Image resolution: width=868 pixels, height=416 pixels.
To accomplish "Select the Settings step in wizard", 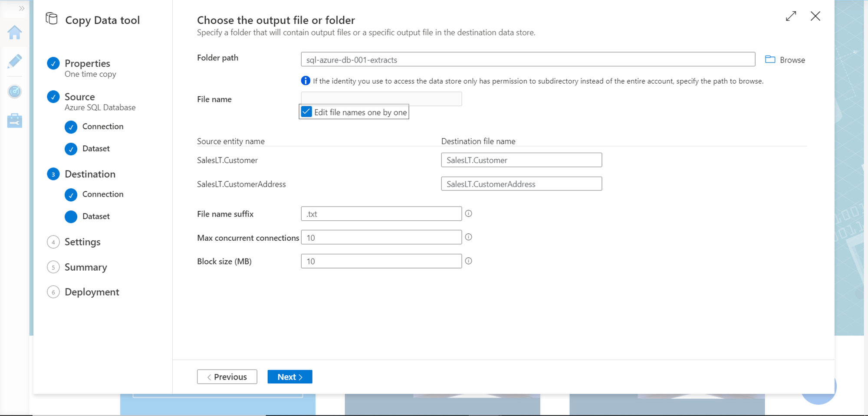I will pyautogui.click(x=82, y=242).
